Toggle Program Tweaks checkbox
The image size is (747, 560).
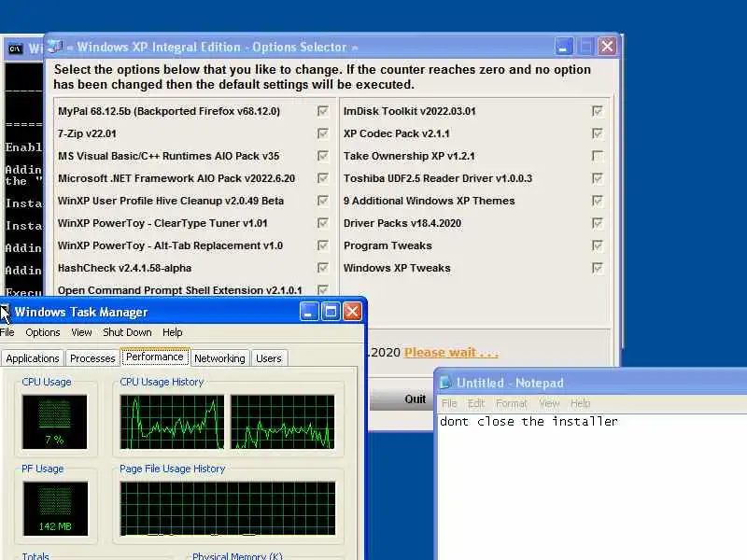tap(597, 245)
